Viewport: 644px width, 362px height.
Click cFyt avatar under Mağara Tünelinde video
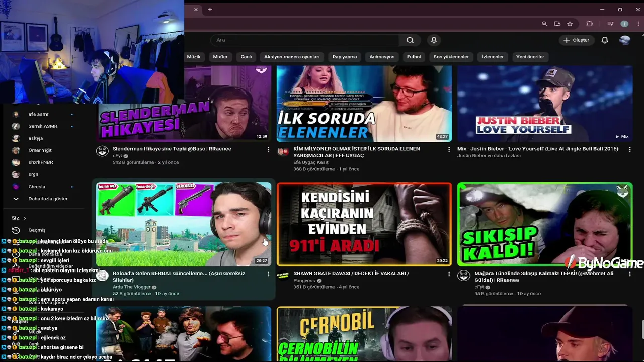463,276
